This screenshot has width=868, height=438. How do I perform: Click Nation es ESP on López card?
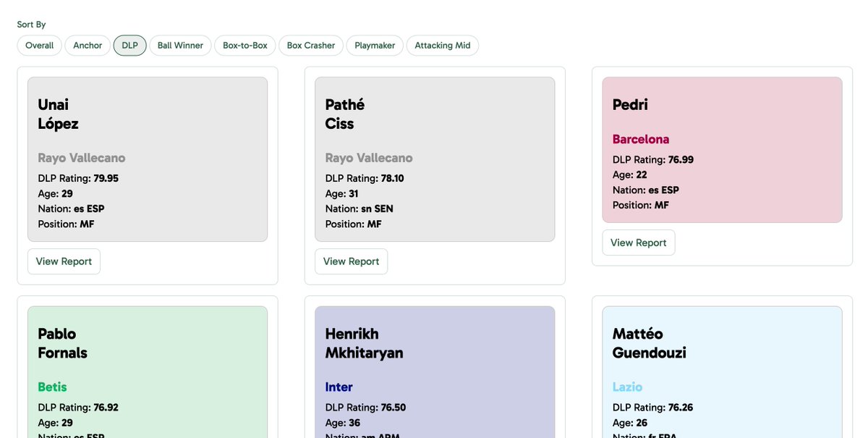pyautogui.click(x=71, y=209)
